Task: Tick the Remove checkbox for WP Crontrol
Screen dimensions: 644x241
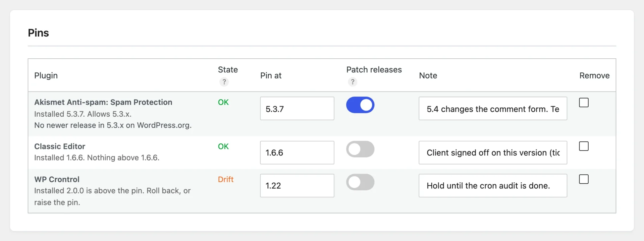Action: (584, 179)
